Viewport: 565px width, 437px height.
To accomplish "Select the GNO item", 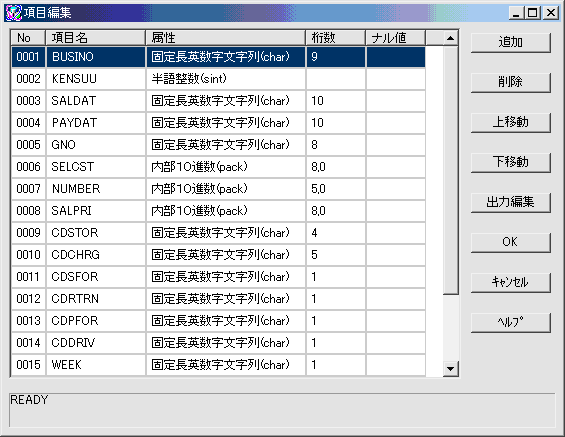I will [96, 145].
